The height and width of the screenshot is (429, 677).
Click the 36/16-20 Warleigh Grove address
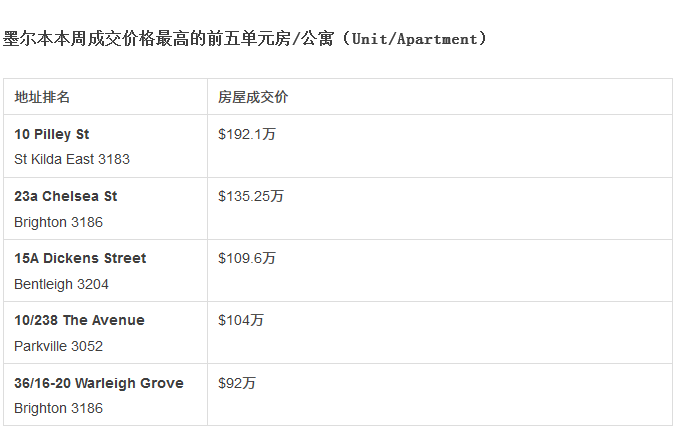pyautogui.click(x=99, y=383)
